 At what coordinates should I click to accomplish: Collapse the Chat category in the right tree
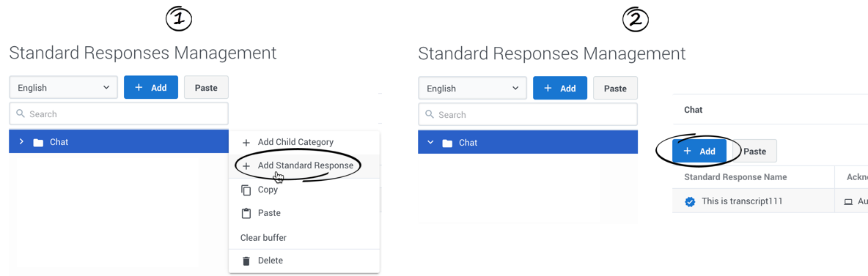[x=430, y=143]
